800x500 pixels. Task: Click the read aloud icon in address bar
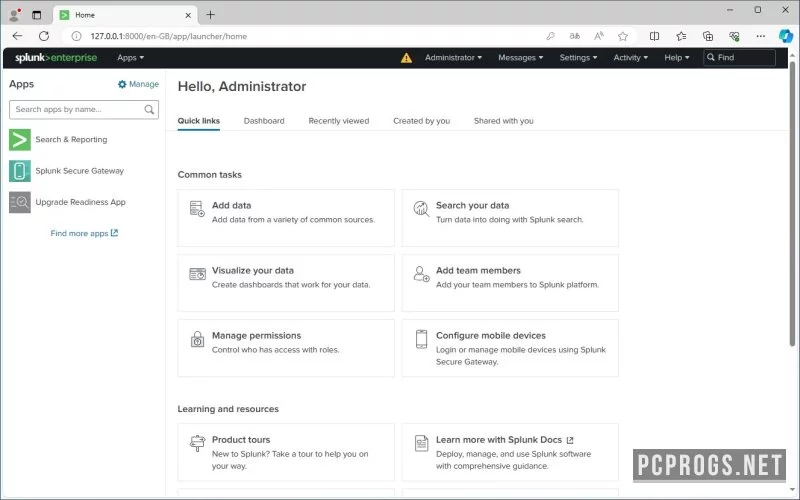tap(598, 36)
